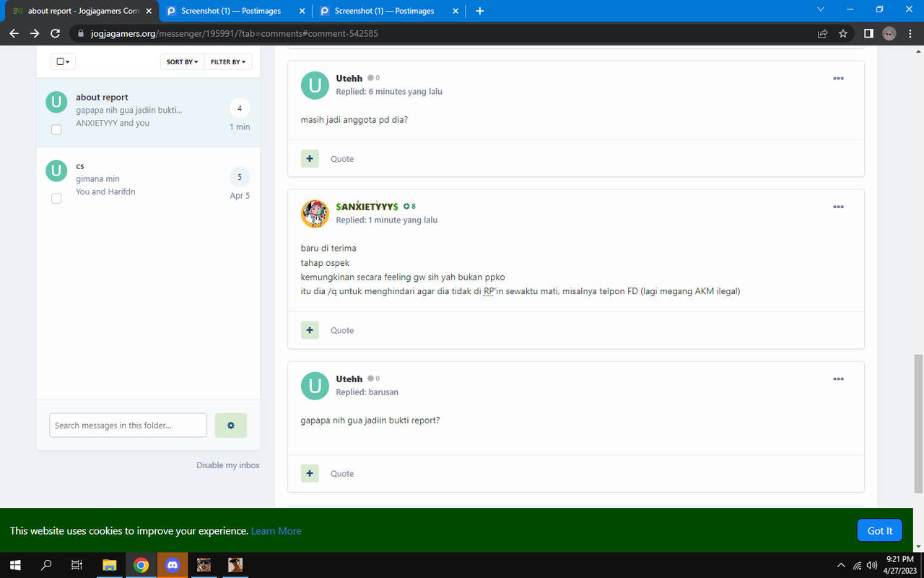Close the second Postimages tab
Image resolution: width=924 pixels, height=578 pixels.
click(456, 12)
